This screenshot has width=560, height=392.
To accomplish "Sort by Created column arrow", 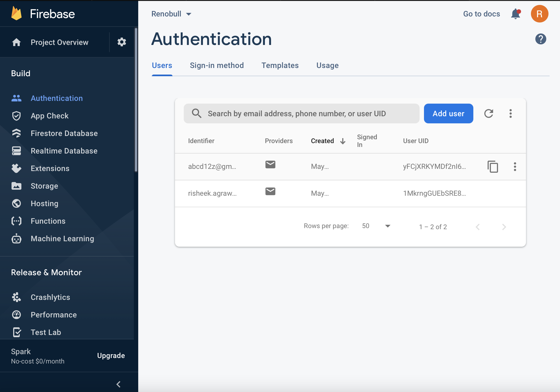I will pos(343,141).
